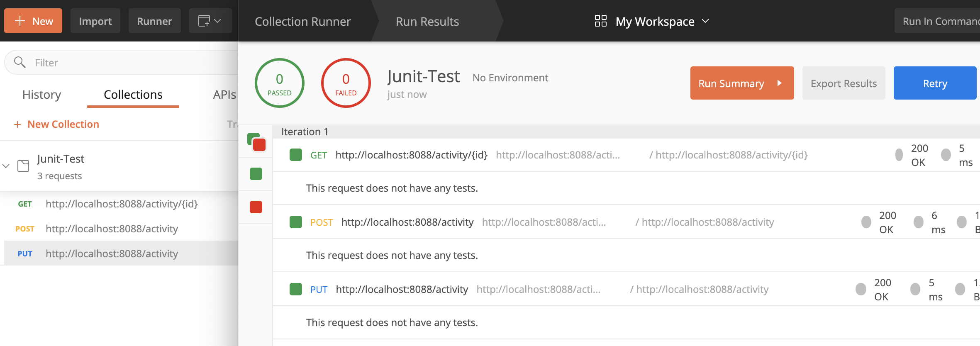This screenshot has height=346, width=980.
Task: Collapse the Junit-Test collection chevron
Action: point(6,166)
